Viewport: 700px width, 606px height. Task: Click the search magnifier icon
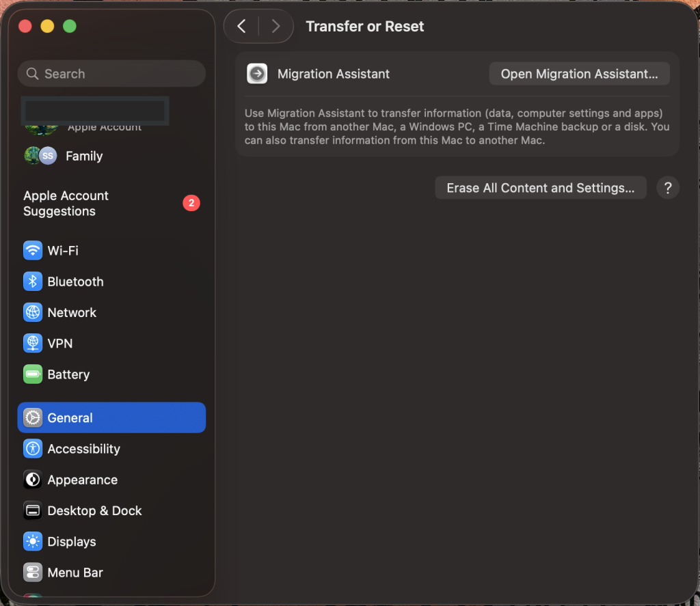coord(32,74)
